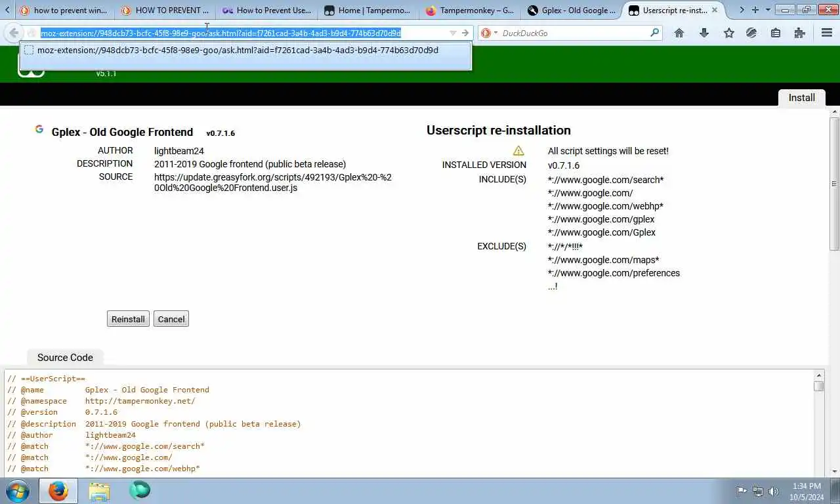
Task: Select the Install tab
Action: pos(801,98)
